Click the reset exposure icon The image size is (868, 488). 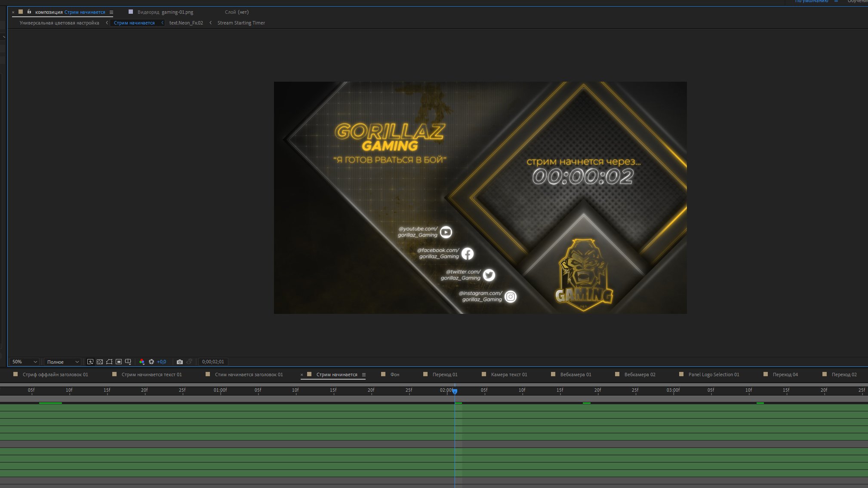(x=151, y=362)
